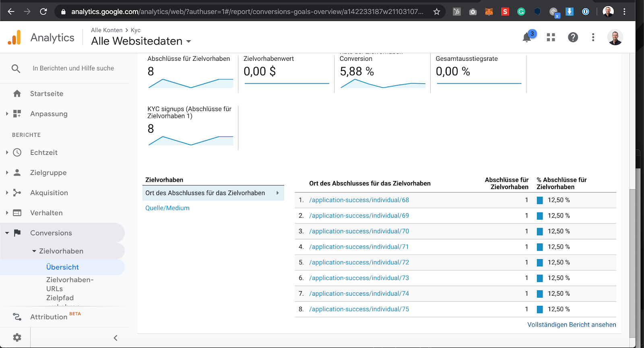Expand the Echtzeit section arrow

pyautogui.click(x=7, y=152)
